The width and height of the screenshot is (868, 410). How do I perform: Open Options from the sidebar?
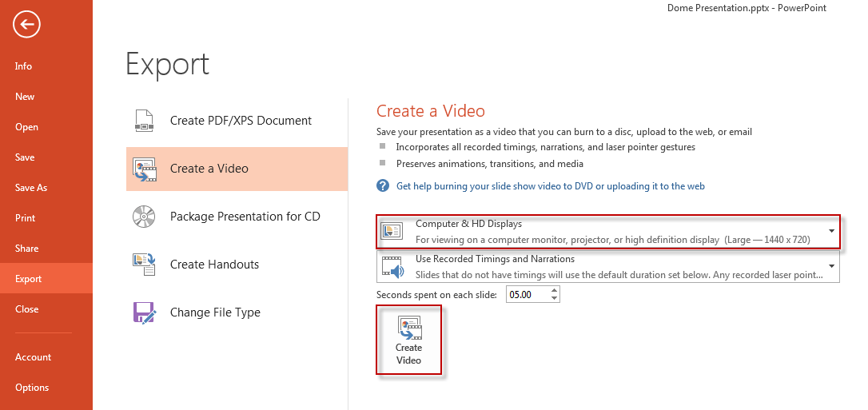click(32, 388)
